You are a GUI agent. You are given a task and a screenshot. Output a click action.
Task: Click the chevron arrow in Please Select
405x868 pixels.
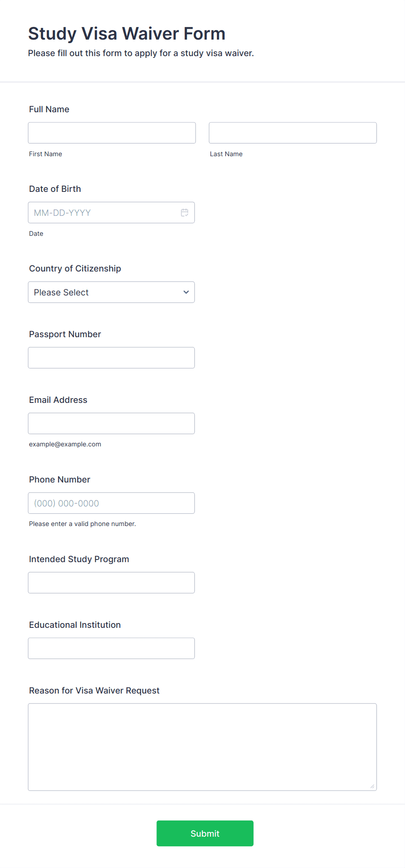(x=186, y=292)
